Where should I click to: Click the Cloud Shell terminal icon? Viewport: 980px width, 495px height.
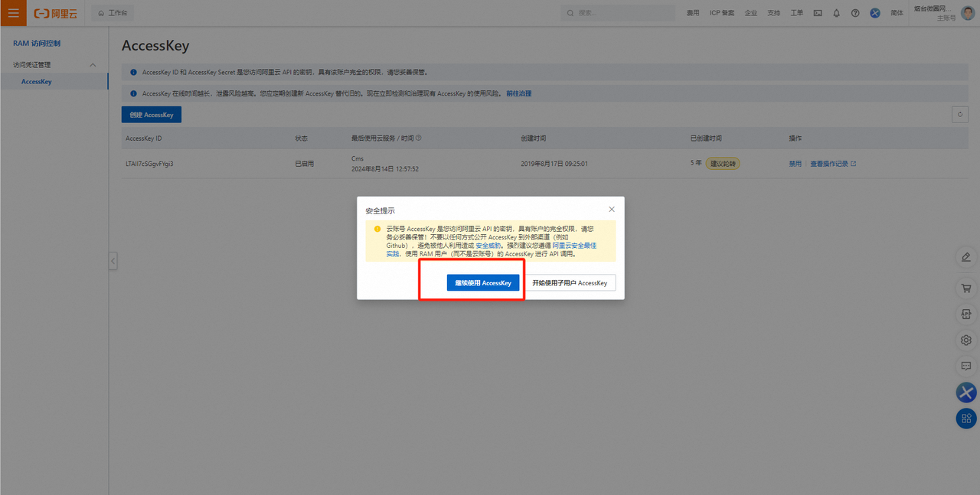(x=818, y=13)
